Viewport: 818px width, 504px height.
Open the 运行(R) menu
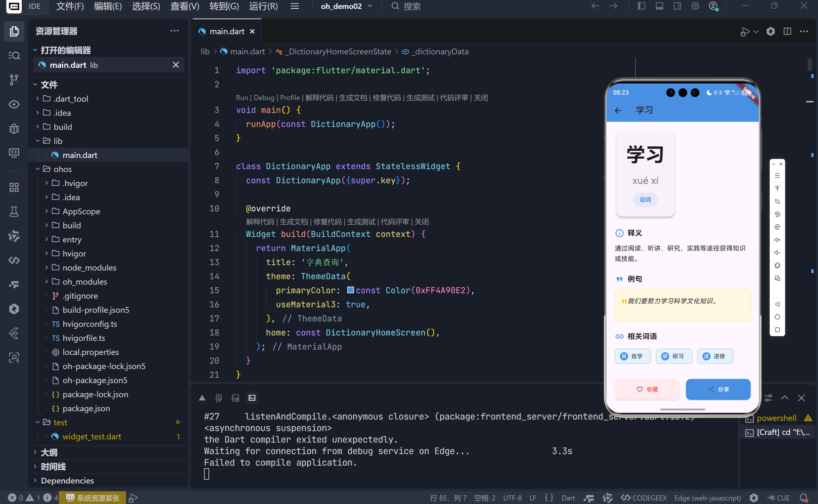(x=263, y=6)
